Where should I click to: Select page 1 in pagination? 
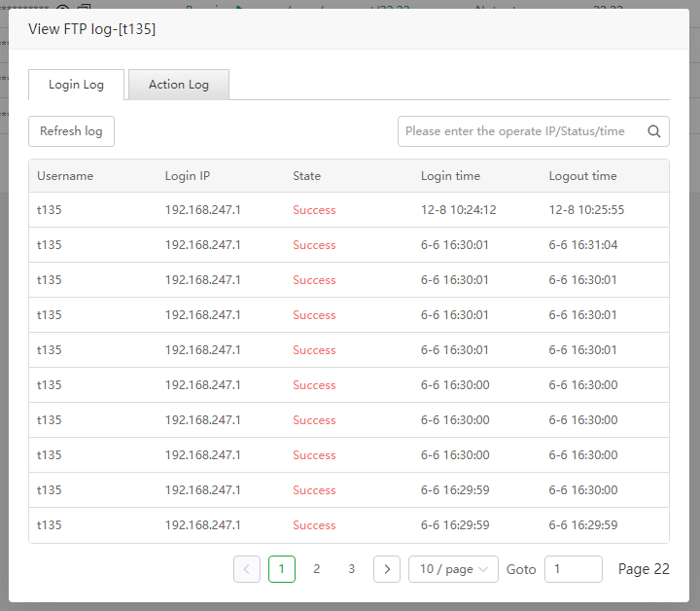[282, 569]
